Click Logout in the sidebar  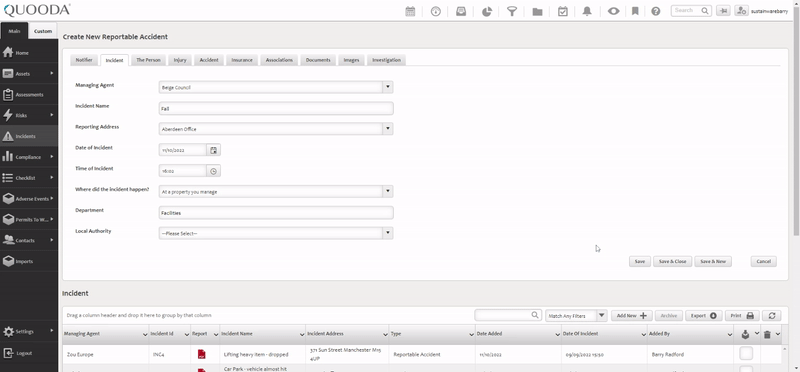coord(29,353)
